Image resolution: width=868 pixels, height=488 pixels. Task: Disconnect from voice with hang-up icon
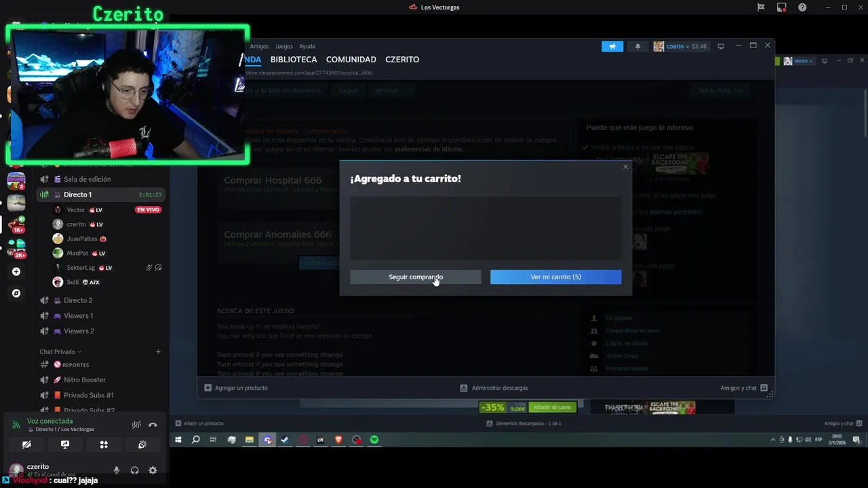[x=153, y=425]
